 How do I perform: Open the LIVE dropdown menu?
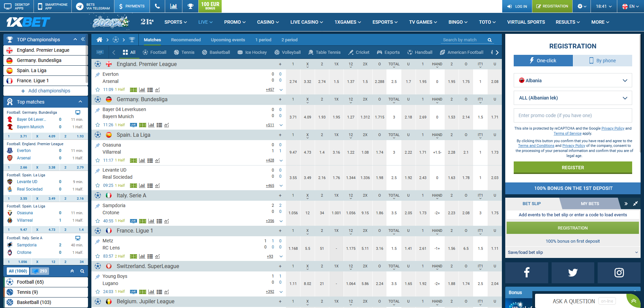[x=205, y=22]
